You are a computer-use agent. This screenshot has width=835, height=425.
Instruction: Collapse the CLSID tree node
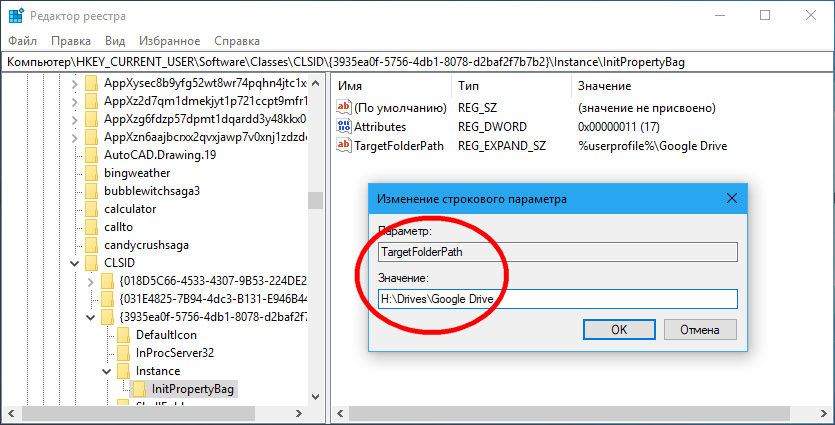click(74, 263)
